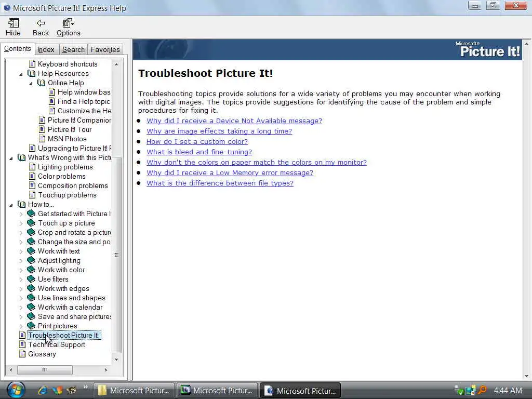
Task: Select the Find a Help topic entry
Action: click(x=84, y=101)
